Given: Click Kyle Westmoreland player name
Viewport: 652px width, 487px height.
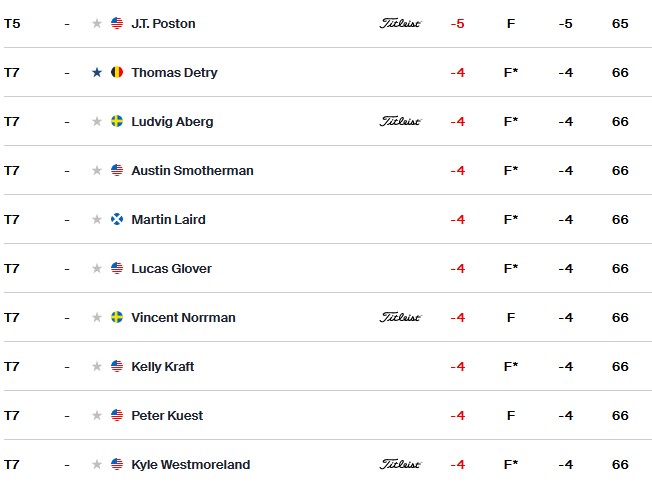Looking at the screenshot, I should click(x=191, y=465).
